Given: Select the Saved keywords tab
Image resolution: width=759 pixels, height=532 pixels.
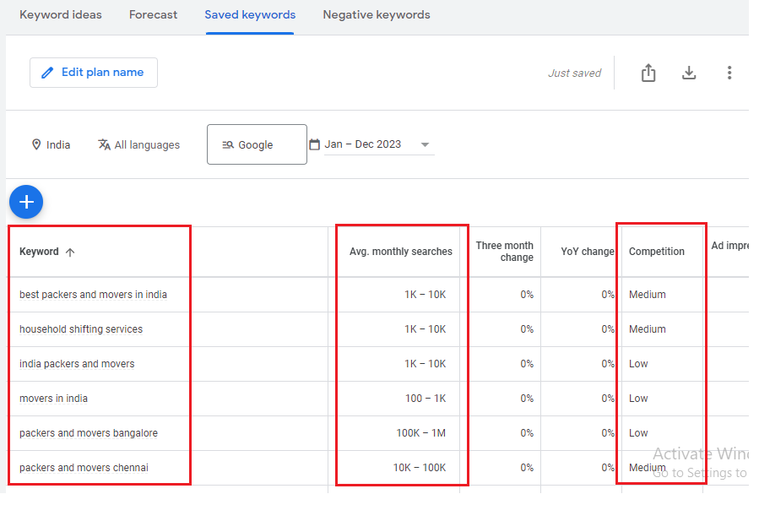Looking at the screenshot, I should [250, 14].
